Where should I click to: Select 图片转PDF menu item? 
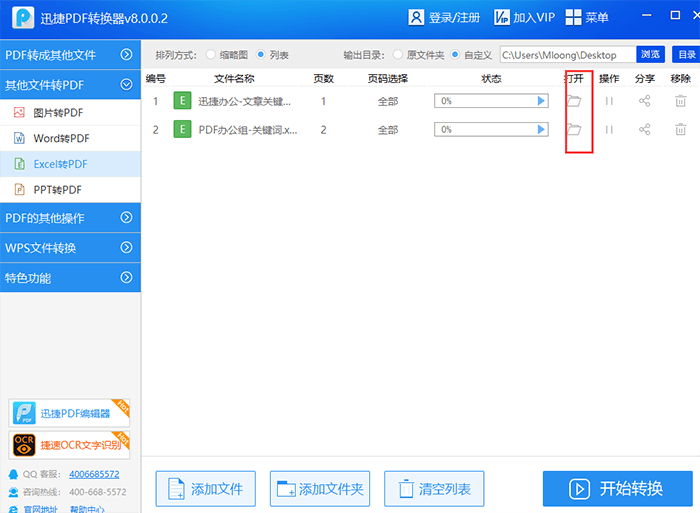[70, 113]
